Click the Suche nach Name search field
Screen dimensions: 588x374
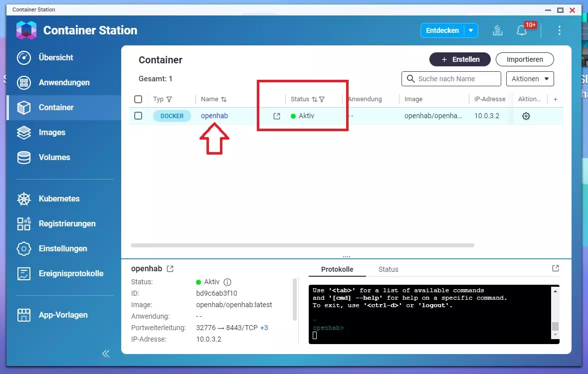451,79
